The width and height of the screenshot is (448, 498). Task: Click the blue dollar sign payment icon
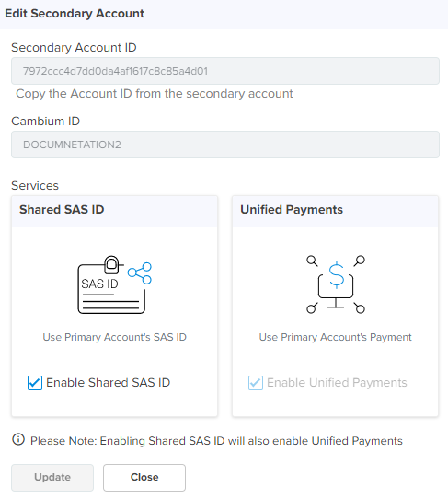337,274
